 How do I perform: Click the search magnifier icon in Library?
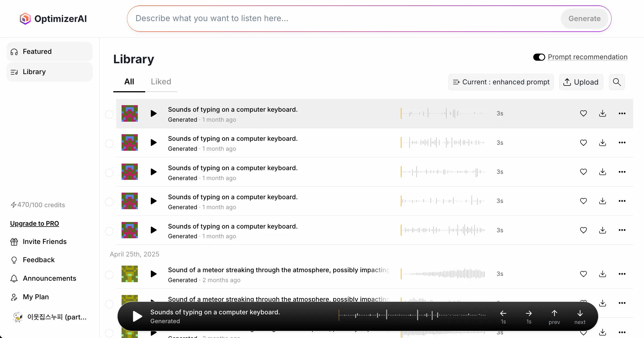coord(617,82)
